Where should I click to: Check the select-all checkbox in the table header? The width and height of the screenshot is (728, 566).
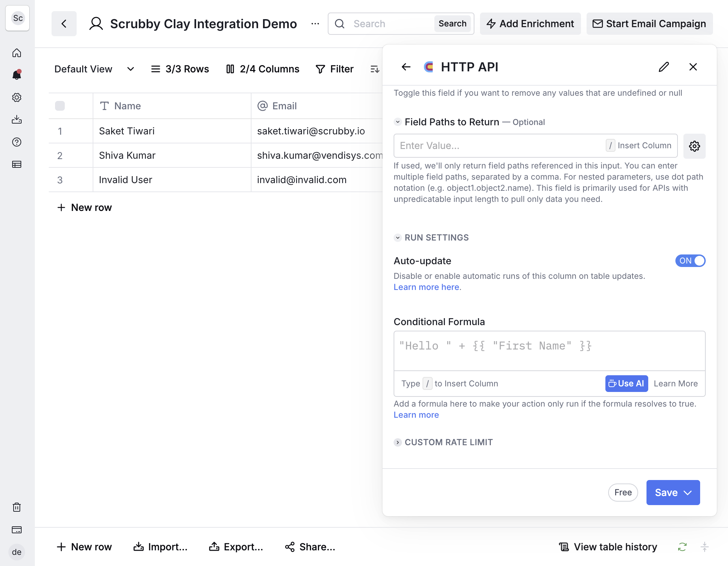[60, 106]
